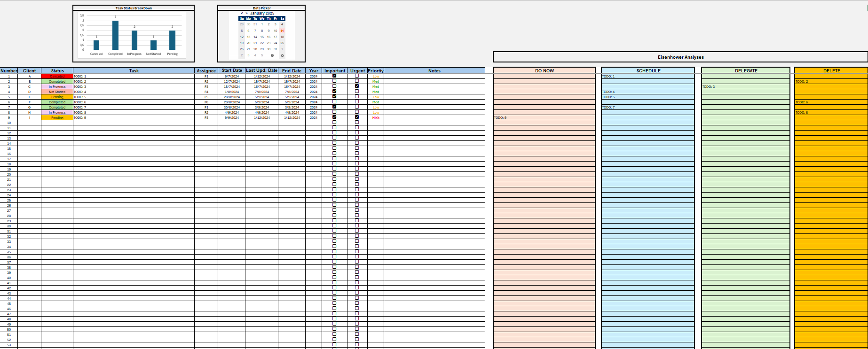Select TODO: 2 in Task column

tap(134, 81)
